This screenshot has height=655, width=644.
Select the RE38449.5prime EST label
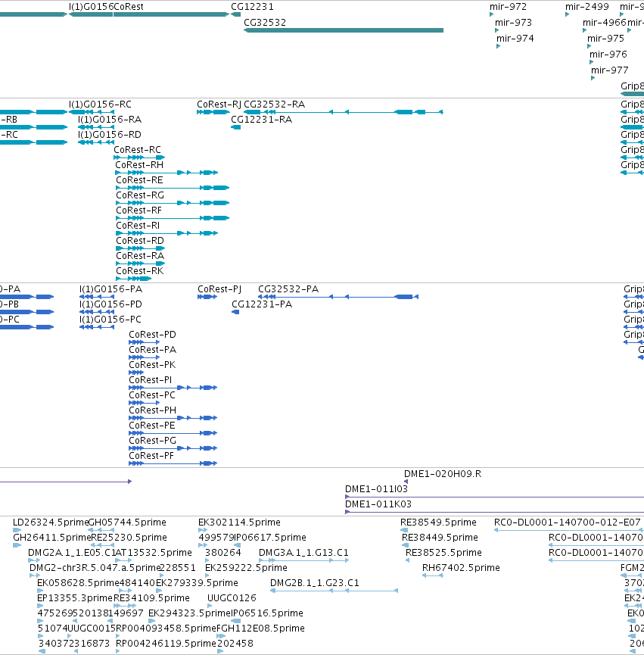click(440, 537)
